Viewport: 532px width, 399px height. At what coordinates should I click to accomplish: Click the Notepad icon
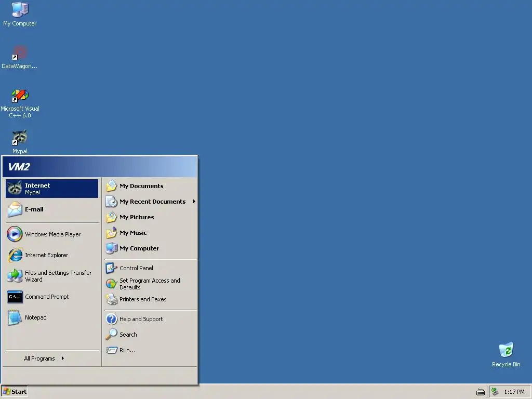[15, 317]
